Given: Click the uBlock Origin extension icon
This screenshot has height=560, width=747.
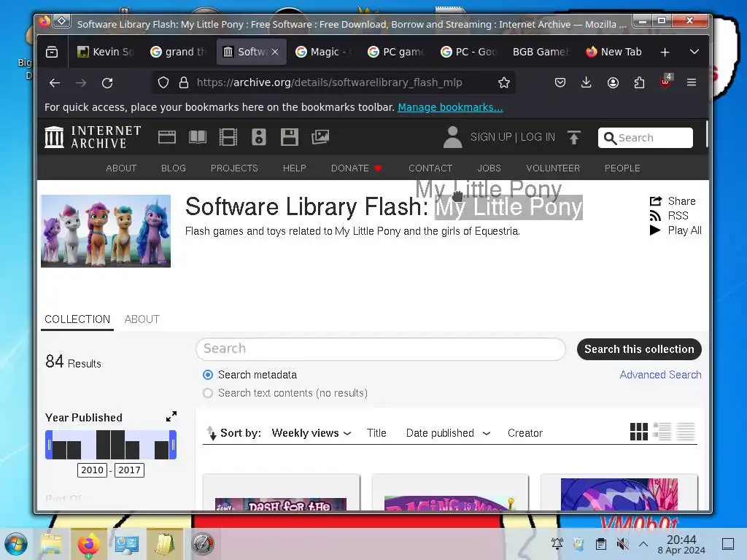Looking at the screenshot, I should point(665,82).
